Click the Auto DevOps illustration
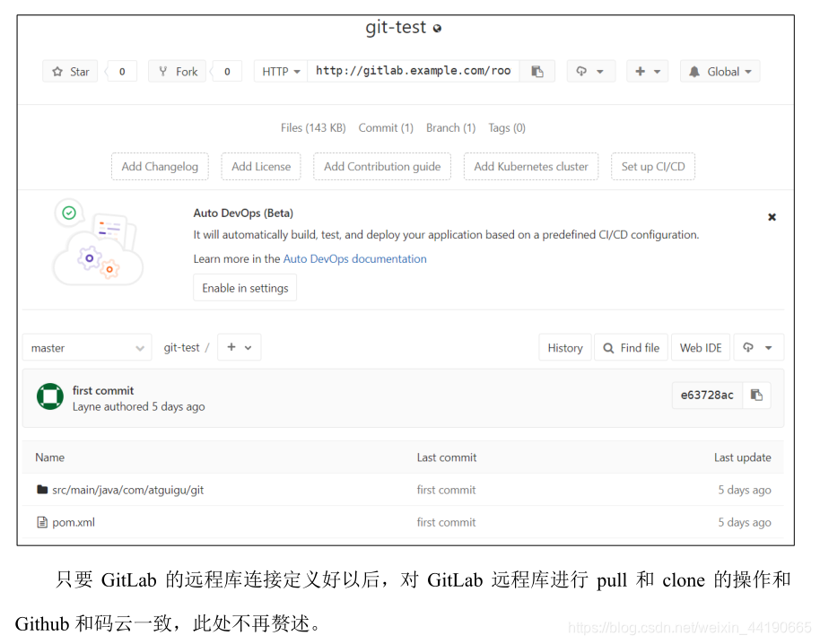820x644 pixels. point(98,242)
